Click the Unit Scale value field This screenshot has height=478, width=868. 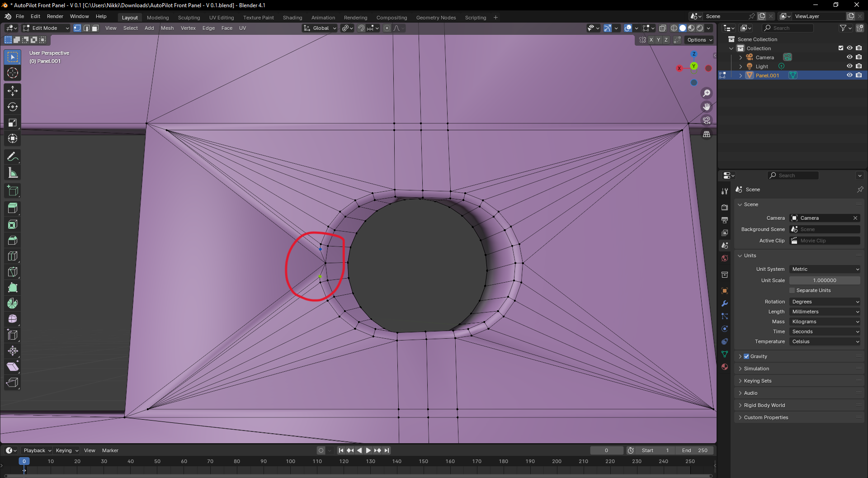[x=825, y=280]
